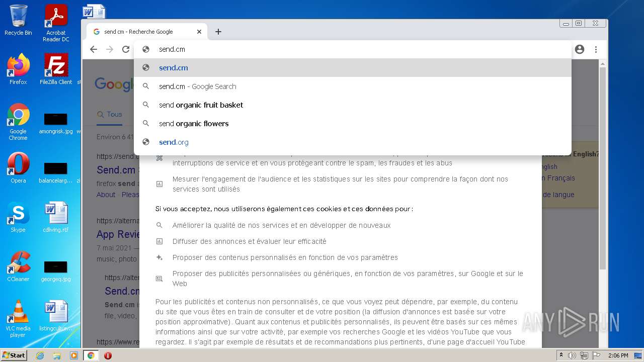Launch Skype from the desktop

click(18, 217)
